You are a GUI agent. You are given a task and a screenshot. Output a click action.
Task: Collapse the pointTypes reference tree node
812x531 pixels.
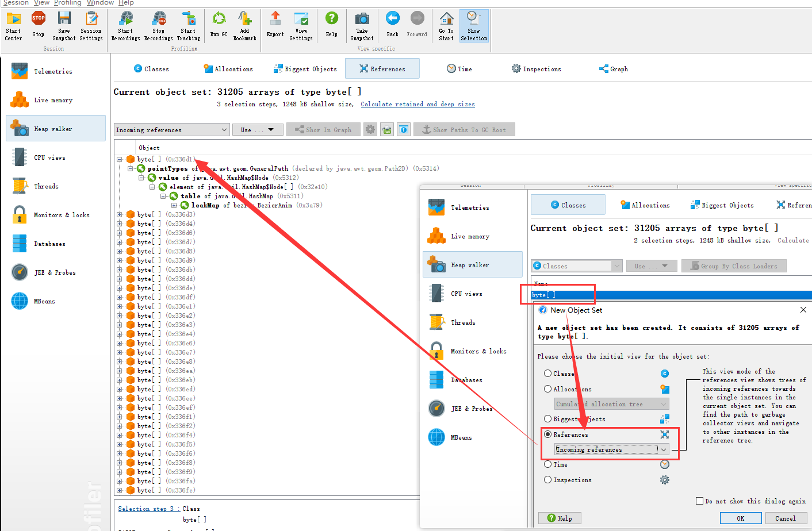pos(130,168)
